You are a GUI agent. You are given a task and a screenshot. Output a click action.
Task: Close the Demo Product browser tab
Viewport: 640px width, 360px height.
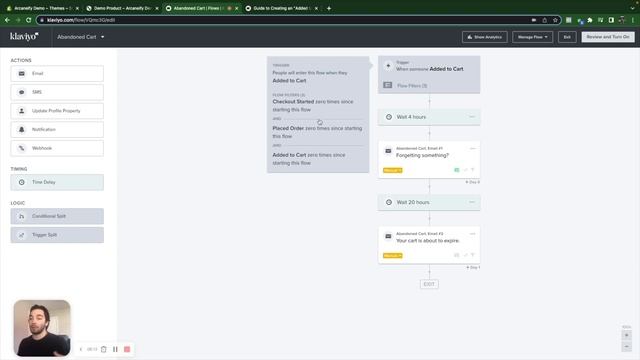pyautogui.click(x=157, y=8)
